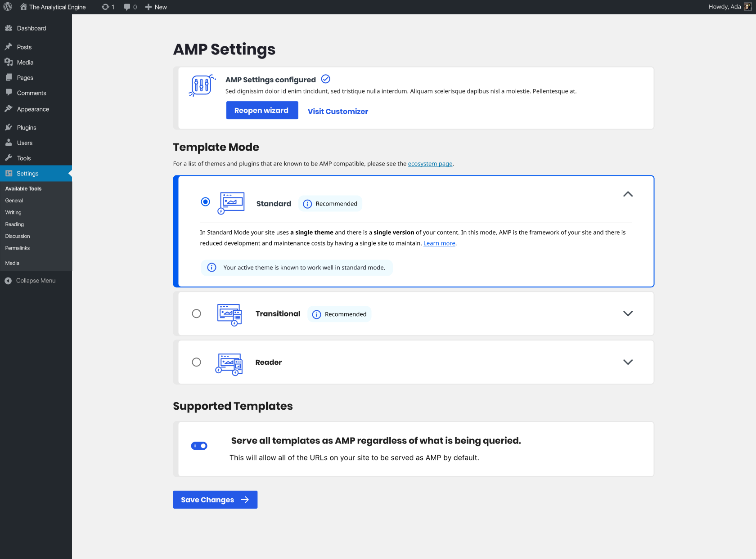This screenshot has width=756, height=559.
Task: Click the Standard mode title text
Action: 274,204
